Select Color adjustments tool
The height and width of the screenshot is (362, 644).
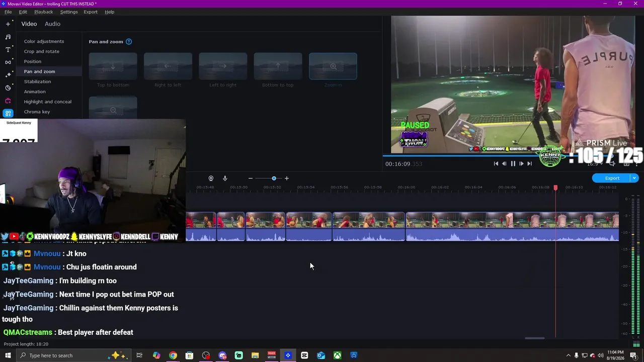pyautogui.click(x=44, y=41)
